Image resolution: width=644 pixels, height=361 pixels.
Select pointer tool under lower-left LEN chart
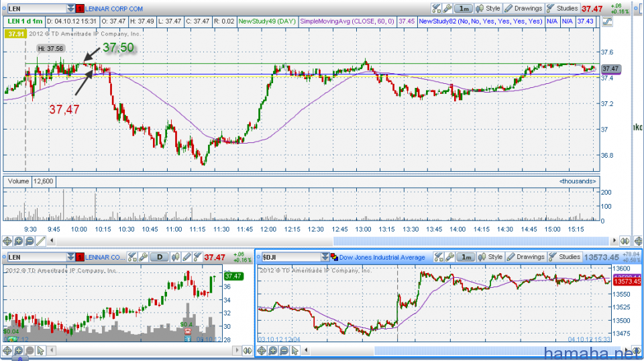coord(41,350)
